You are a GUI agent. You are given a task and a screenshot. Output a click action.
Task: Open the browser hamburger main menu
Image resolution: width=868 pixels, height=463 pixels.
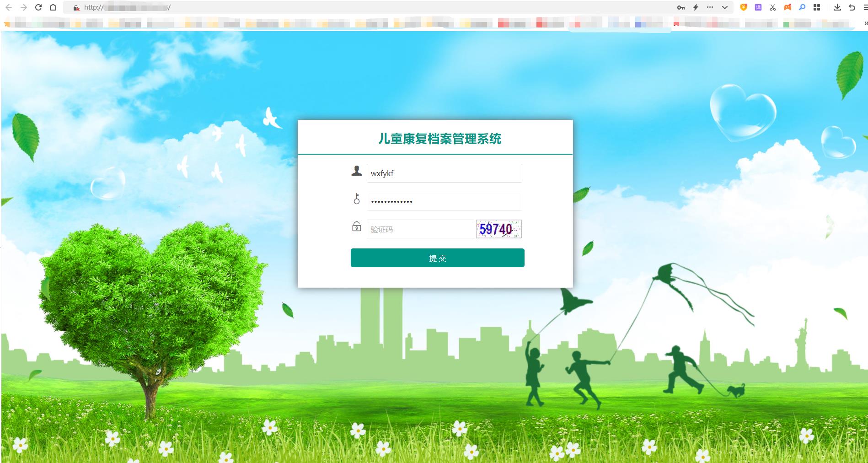click(x=865, y=7)
